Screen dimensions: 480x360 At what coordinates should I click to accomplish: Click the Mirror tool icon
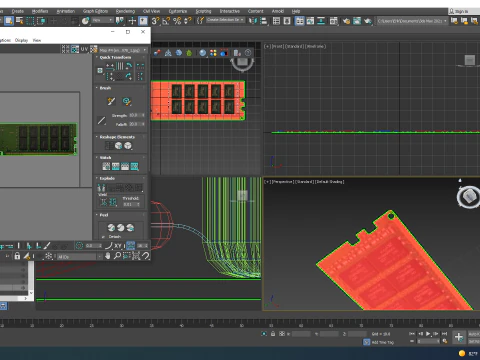[253, 21]
